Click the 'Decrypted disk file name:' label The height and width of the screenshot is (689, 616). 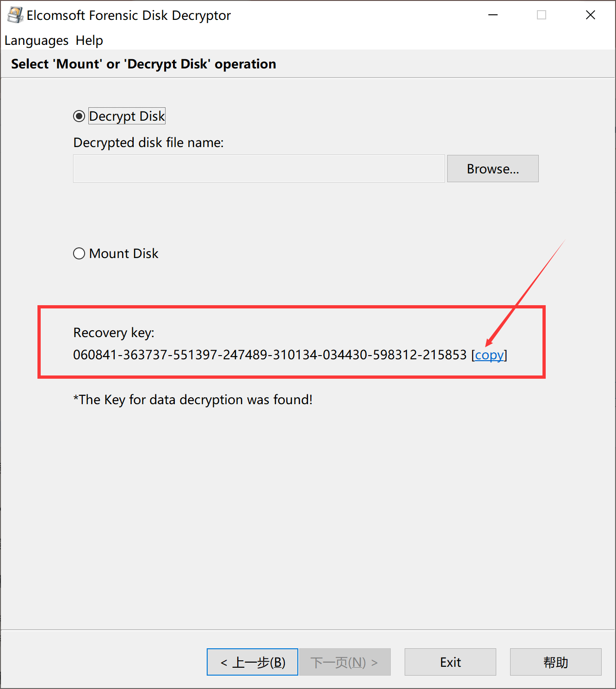(x=148, y=142)
